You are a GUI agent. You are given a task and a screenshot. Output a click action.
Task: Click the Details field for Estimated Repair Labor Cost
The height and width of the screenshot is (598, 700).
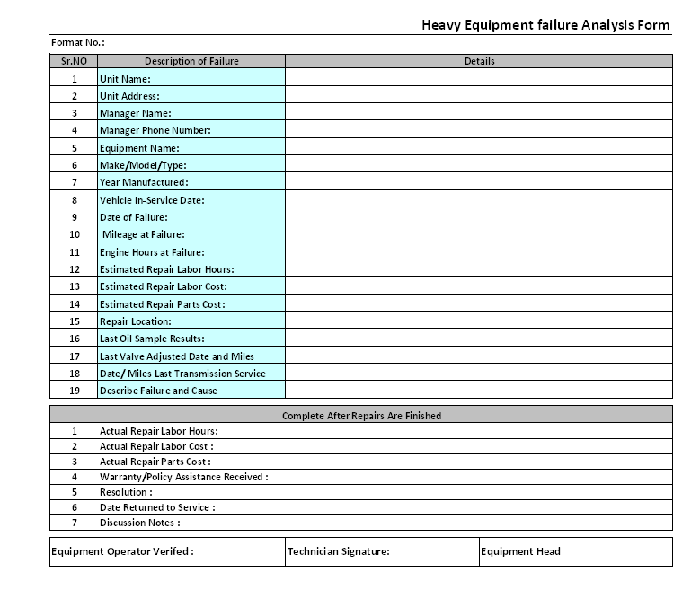(x=479, y=285)
